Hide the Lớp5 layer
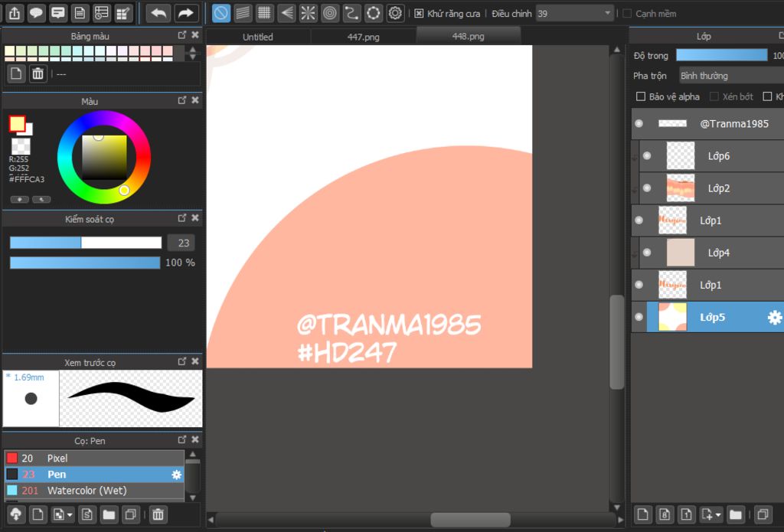784x532 pixels. [x=639, y=317]
